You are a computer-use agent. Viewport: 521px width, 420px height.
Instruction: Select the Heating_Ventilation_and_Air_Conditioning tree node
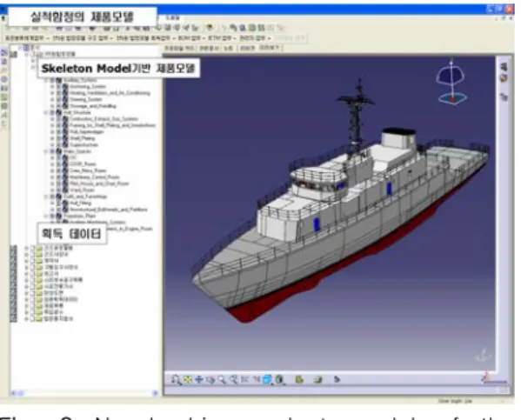[110, 93]
